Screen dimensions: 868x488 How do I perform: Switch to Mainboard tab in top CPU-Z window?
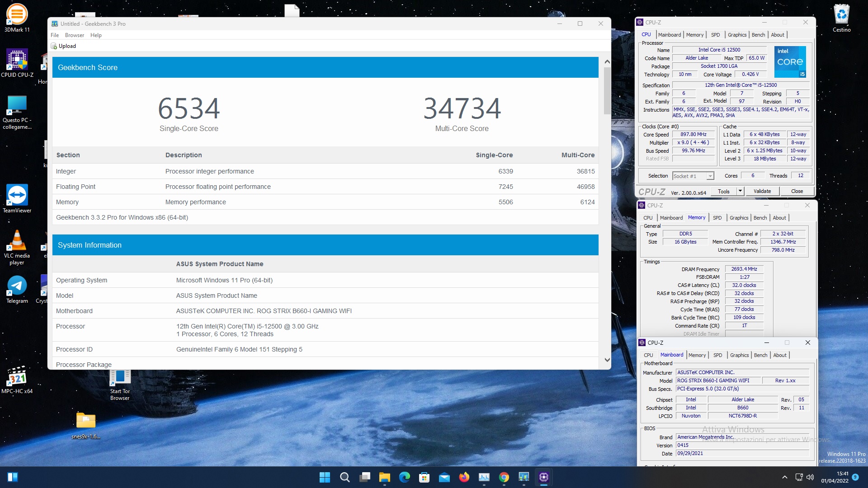669,35
